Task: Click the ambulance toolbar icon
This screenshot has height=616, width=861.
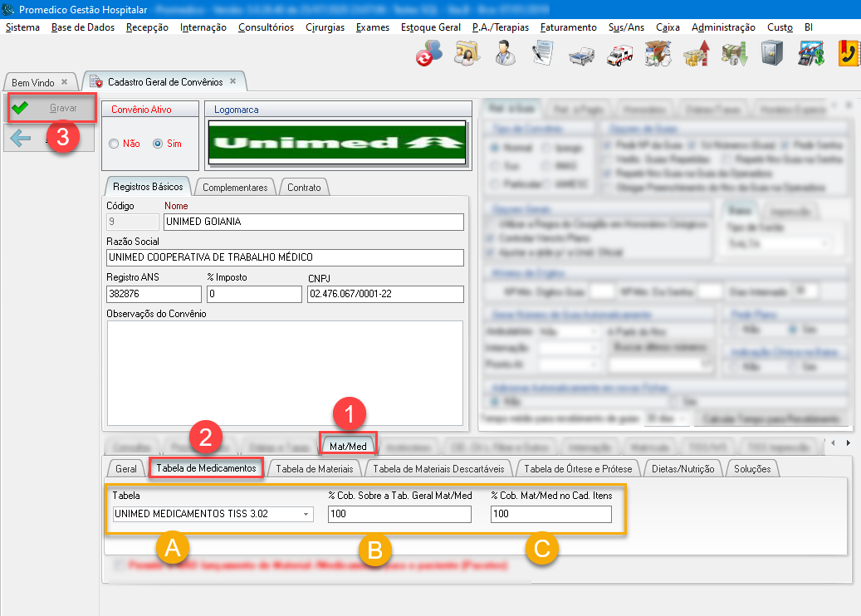Action: tap(620, 55)
